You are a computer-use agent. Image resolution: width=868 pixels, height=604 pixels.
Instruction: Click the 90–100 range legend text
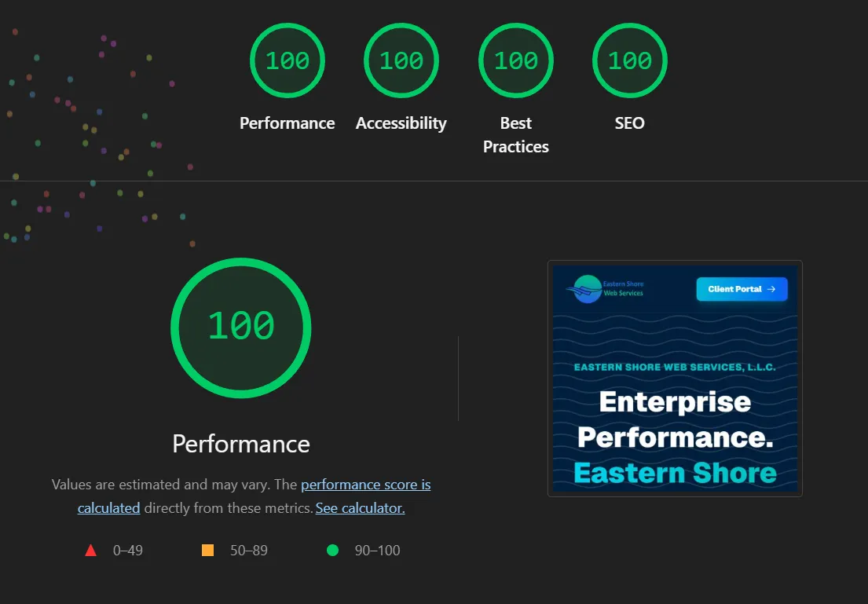[377, 551]
